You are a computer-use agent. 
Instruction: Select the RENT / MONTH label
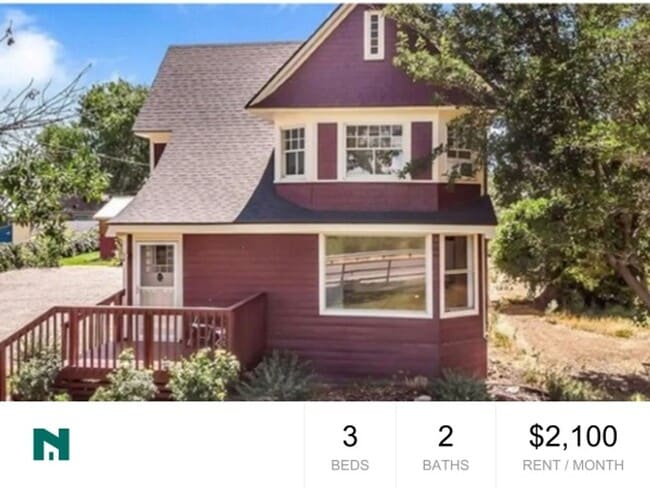pyautogui.click(x=573, y=465)
